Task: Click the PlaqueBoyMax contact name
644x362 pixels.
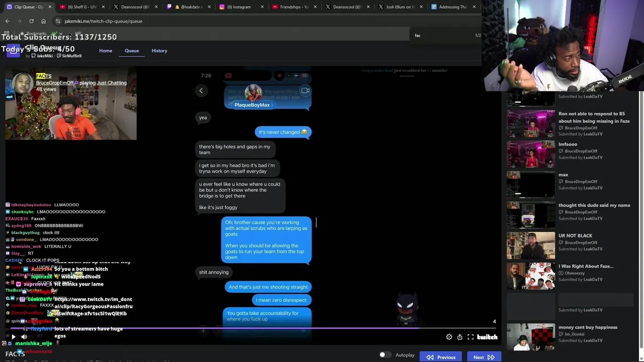Action: (252, 105)
